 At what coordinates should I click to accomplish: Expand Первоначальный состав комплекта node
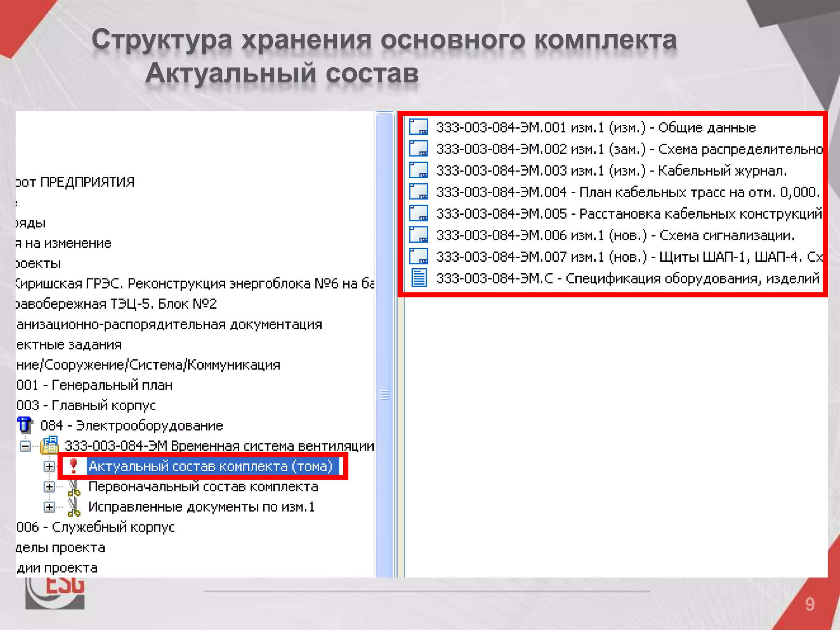pos(49,487)
